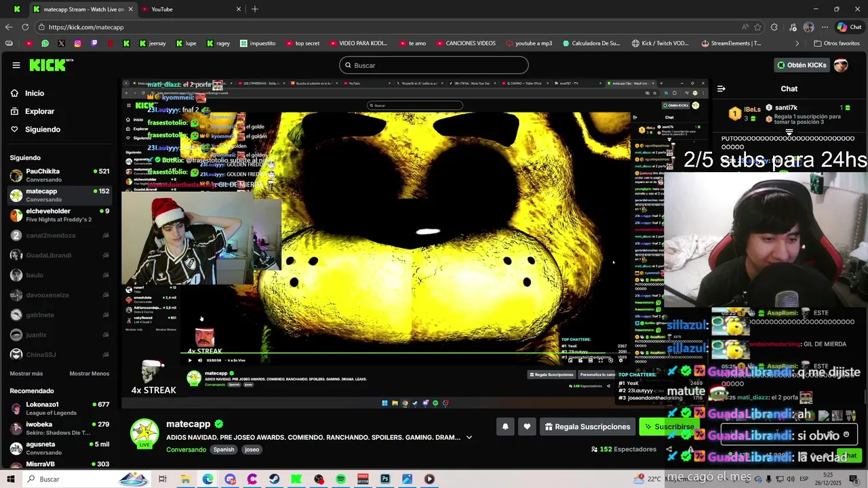Open the CANCIONES VIDEOS bookmark
Screen dimensions: 868x488
click(x=465, y=43)
